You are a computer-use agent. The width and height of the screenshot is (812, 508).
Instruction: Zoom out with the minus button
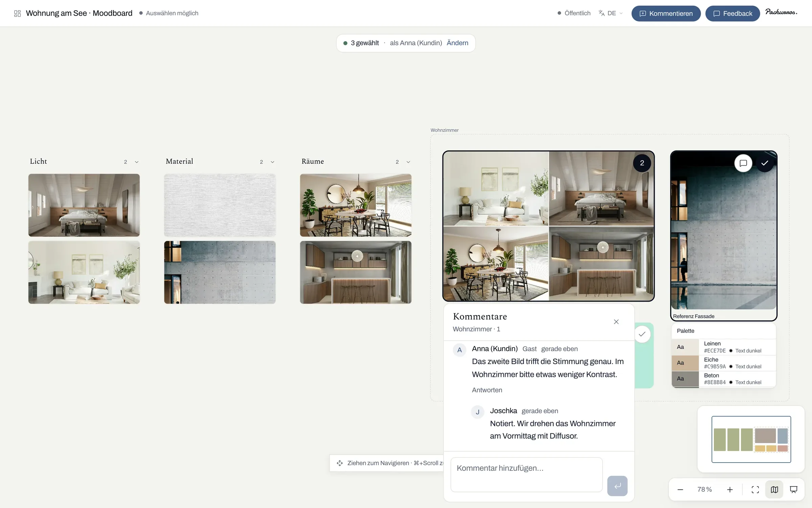[680, 490]
